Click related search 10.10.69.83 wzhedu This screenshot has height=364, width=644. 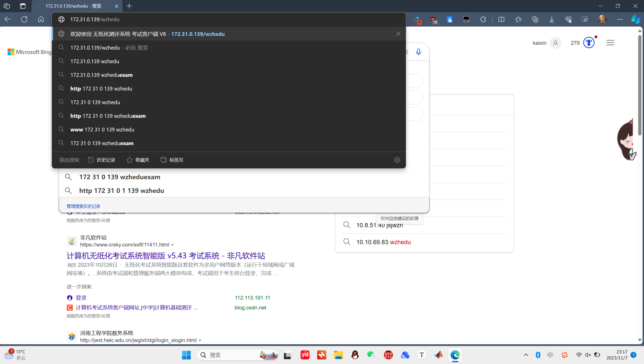[x=383, y=242]
